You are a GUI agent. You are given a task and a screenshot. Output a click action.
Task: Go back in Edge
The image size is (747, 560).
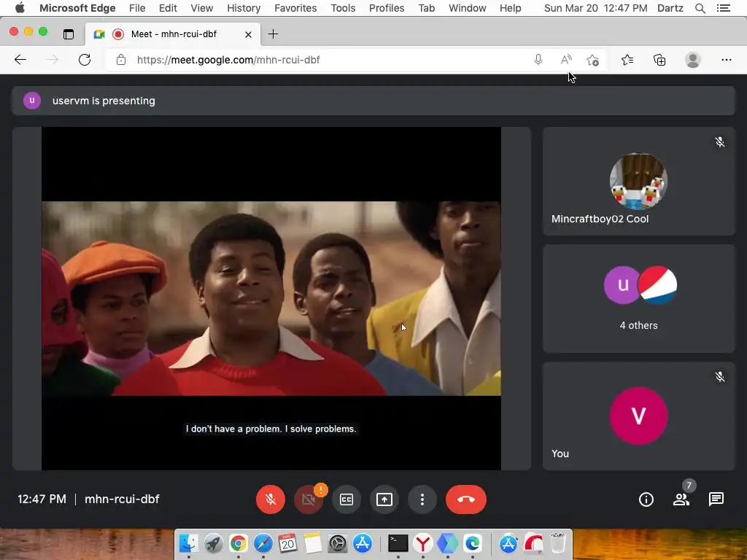point(20,60)
